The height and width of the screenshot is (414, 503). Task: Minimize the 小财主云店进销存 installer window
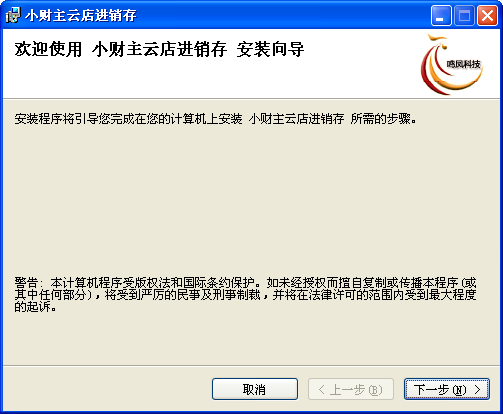point(441,16)
